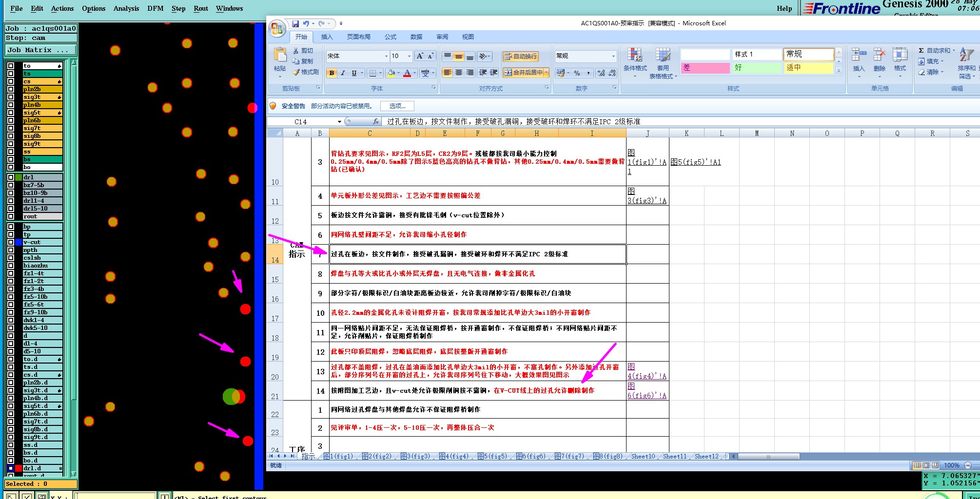Click the decrease decimal icon

coord(612,73)
